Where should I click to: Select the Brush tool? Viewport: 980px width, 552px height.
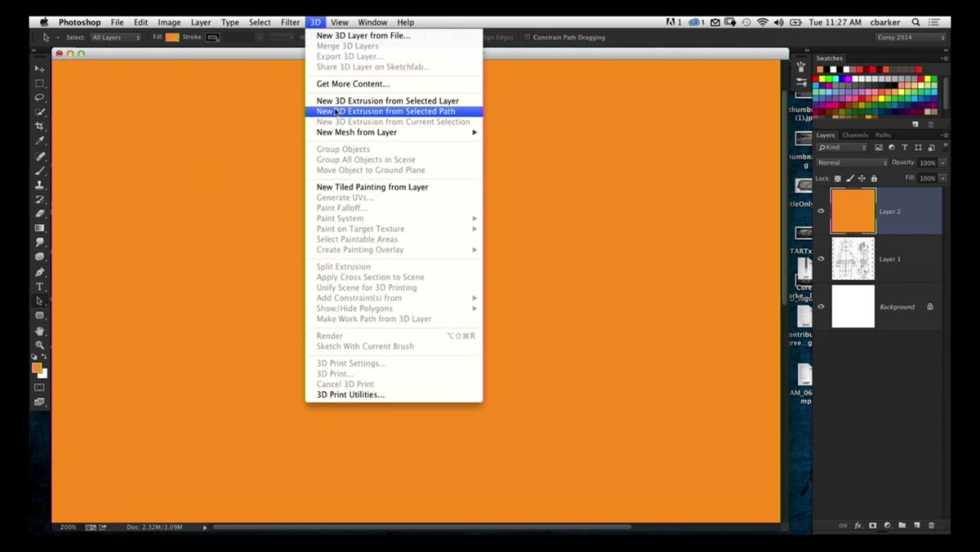pos(39,171)
